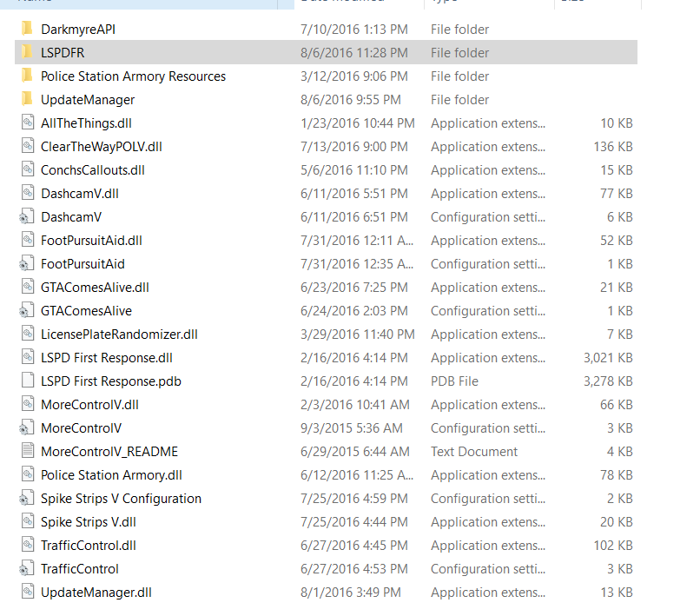The image size is (700, 616).
Task: Click the date 6/29/2015 6:44 AM
Action: pos(355,452)
